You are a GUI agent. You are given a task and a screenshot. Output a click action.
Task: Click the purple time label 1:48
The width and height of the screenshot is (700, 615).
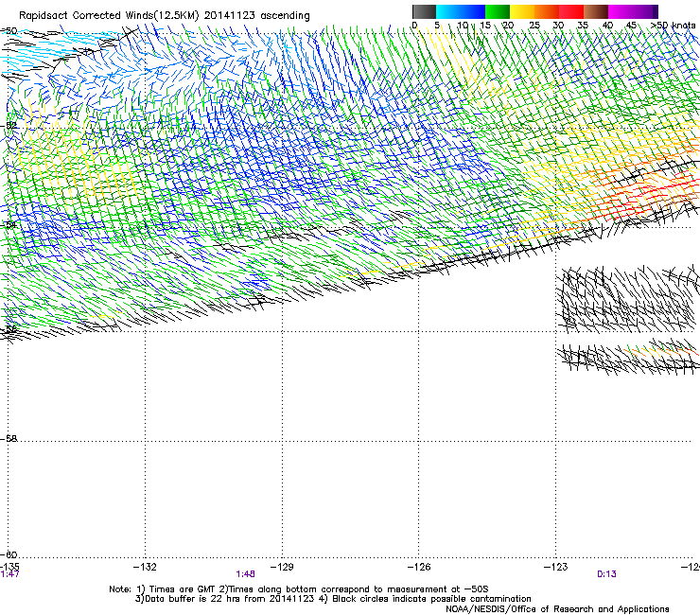coord(246,574)
